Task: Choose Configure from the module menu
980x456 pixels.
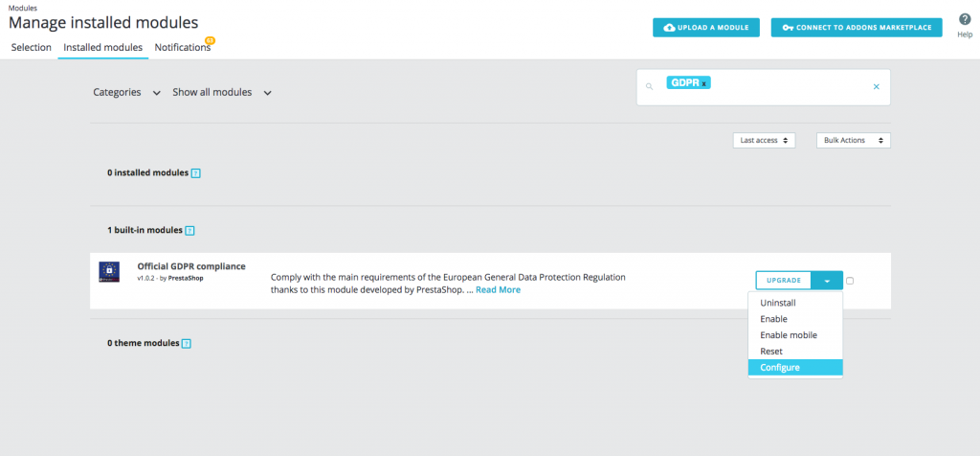Action: (780, 368)
